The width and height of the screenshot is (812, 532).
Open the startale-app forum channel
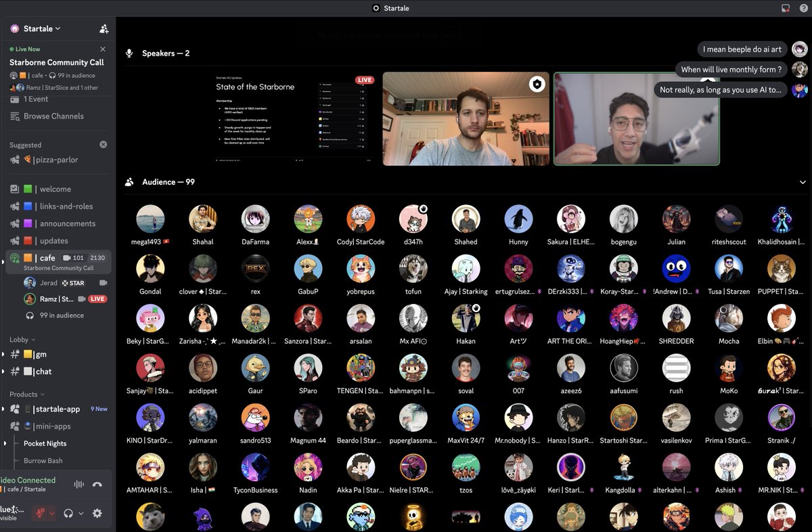coord(58,409)
